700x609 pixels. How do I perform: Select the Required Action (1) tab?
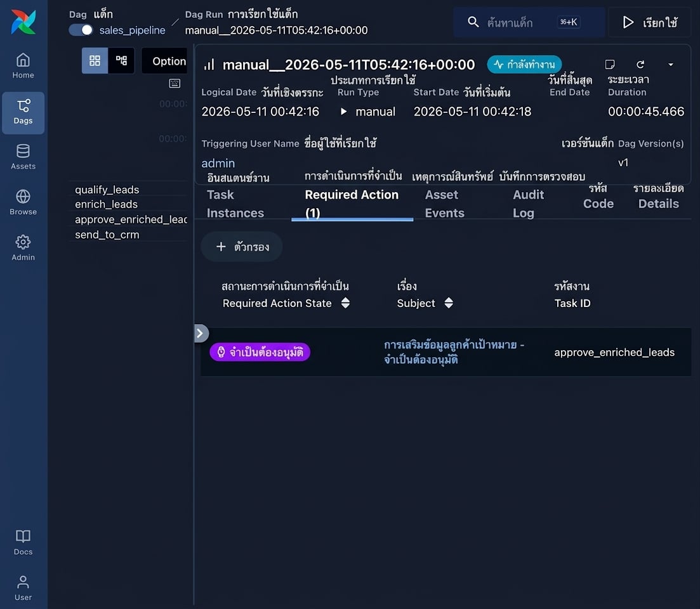[352, 204]
